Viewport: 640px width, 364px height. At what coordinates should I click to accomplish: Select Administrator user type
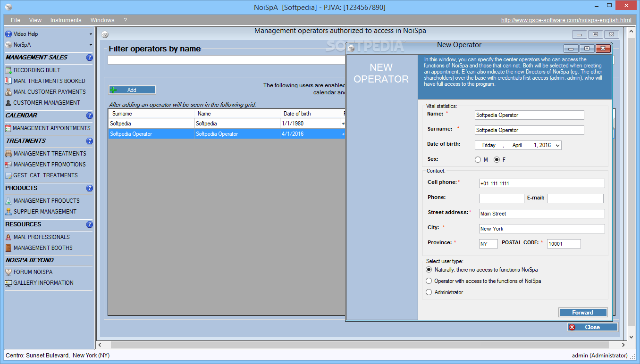429,292
